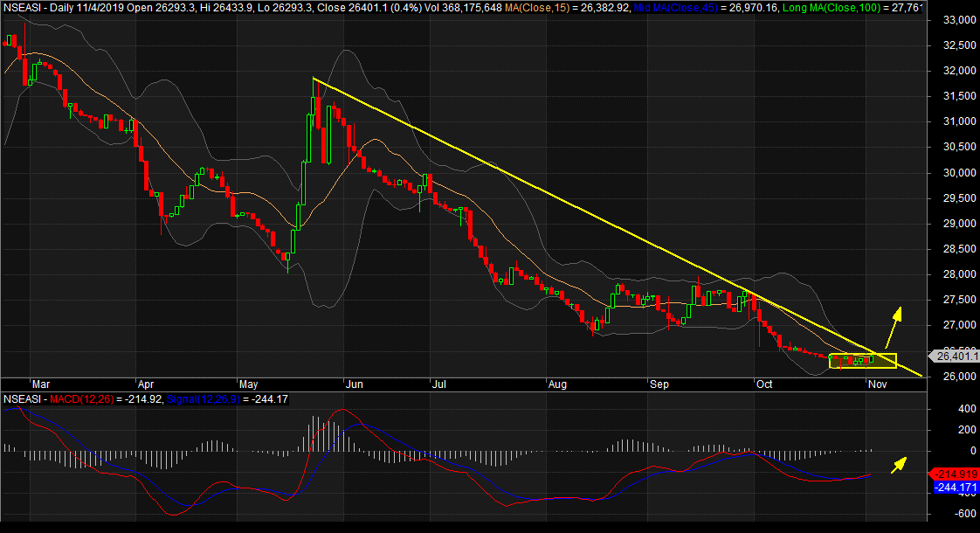The image size is (980, 533).
Task: Click the 29,500 price axis label
Action: (x=959, y=198)
